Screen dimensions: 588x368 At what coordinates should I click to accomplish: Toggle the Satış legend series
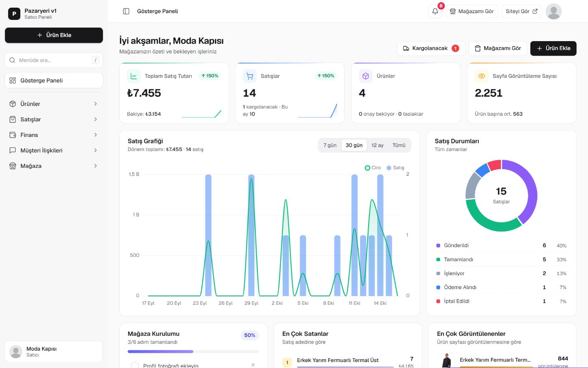click(396, 168)
